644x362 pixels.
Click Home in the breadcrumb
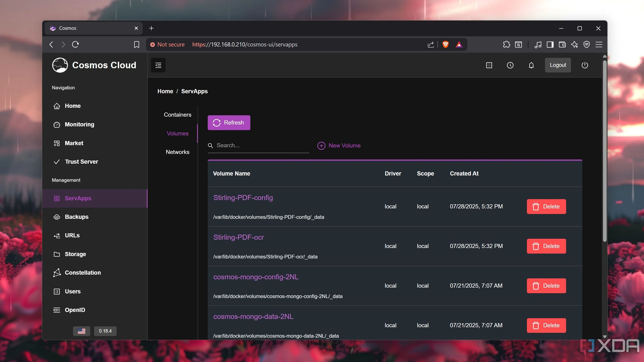point(165,92)
